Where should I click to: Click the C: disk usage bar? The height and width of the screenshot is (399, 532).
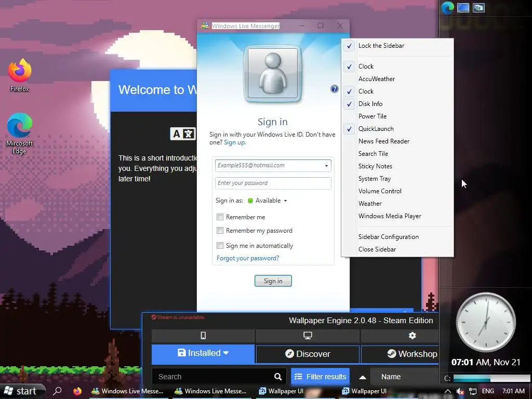pos(491,378)
